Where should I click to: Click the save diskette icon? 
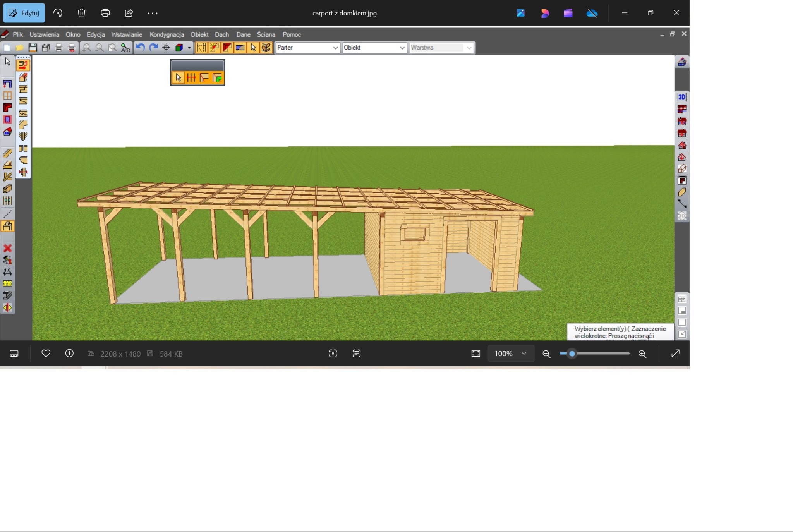(33, 48)
